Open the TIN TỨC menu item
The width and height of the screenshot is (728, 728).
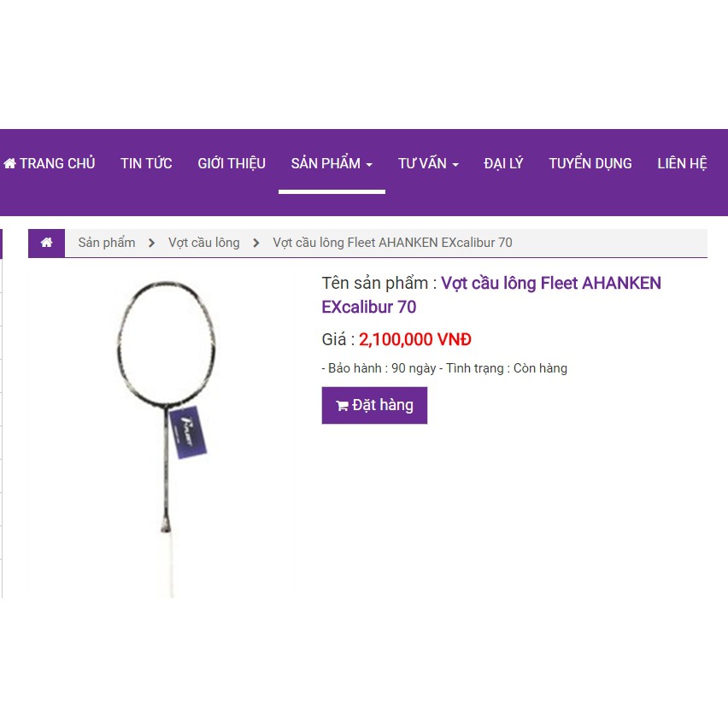[146, 163]
